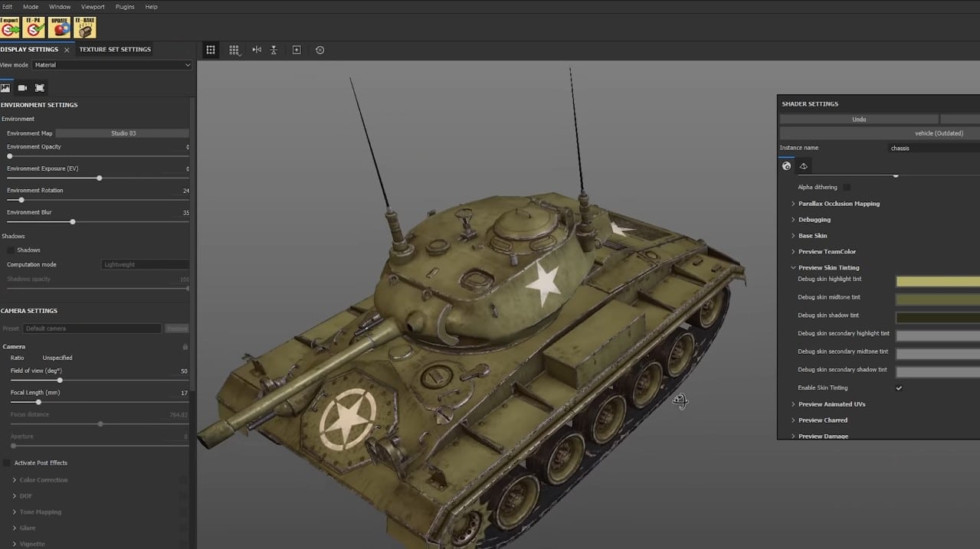The image size is (980, 549).
Task: Click the UPDATE plugin toolbar icon
Action: (x=58, y=27)
